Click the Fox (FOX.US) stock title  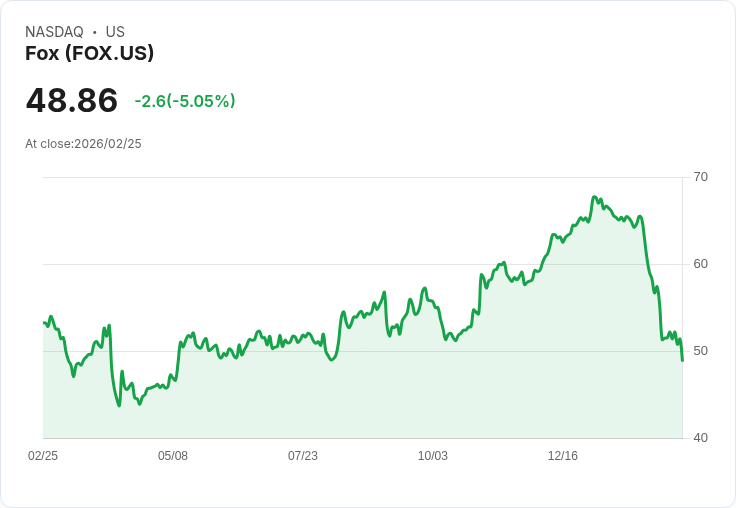point(89,53)
